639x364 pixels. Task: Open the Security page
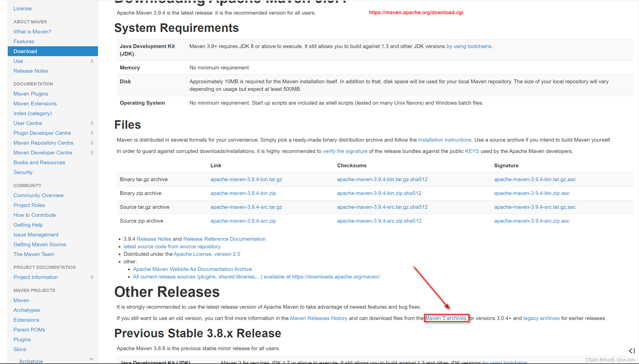point(23,172)
